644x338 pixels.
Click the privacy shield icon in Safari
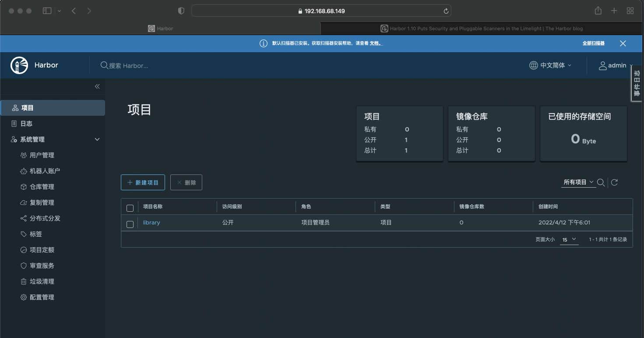[x=182, y=11]
